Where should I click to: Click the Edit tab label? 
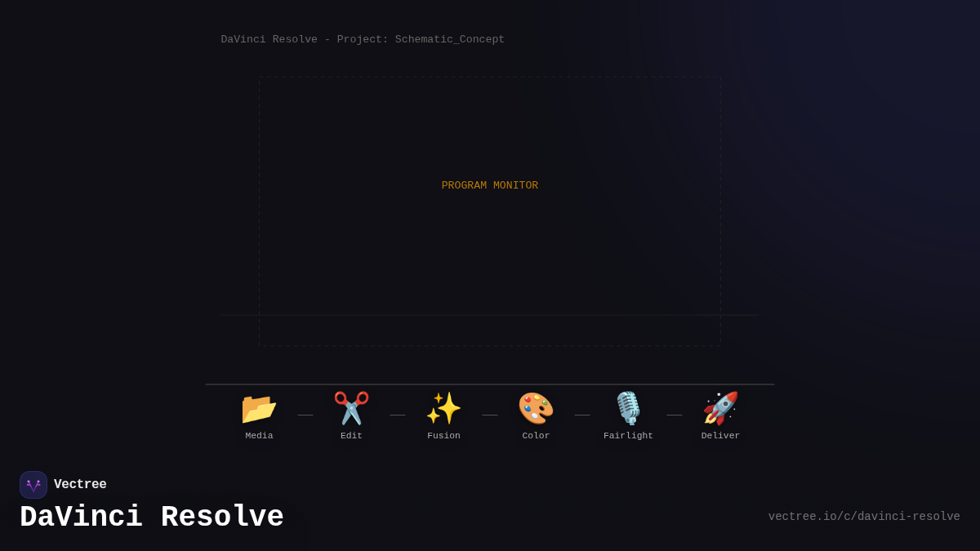click(351, 435)
